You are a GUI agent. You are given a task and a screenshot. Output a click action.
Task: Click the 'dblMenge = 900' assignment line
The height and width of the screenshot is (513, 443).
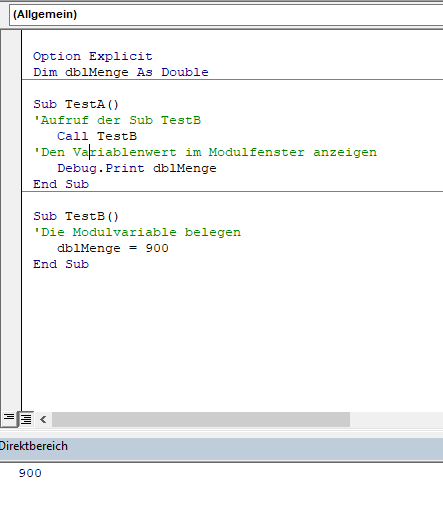click(113, 248)
